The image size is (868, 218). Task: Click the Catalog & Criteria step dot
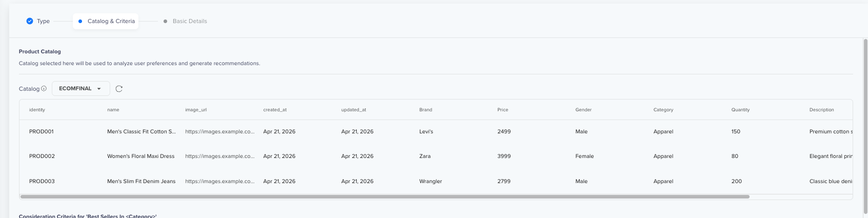pos(80,21)
